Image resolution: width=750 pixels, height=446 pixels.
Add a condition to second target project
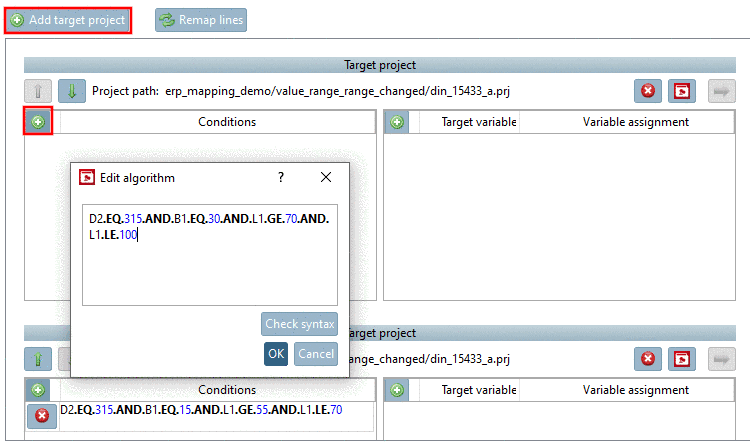pos(38,390)
